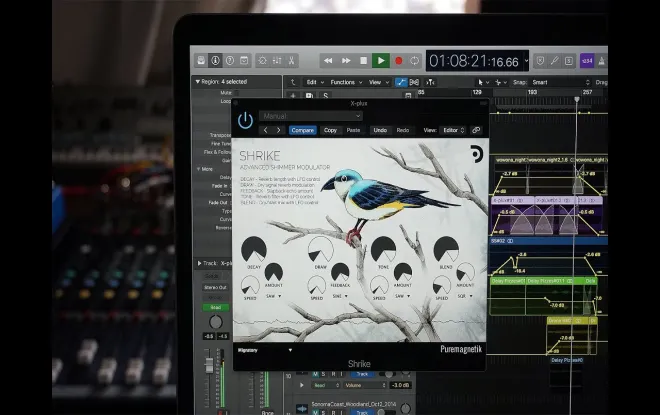Toggle the plugin power bypass button

pos(245,121)
